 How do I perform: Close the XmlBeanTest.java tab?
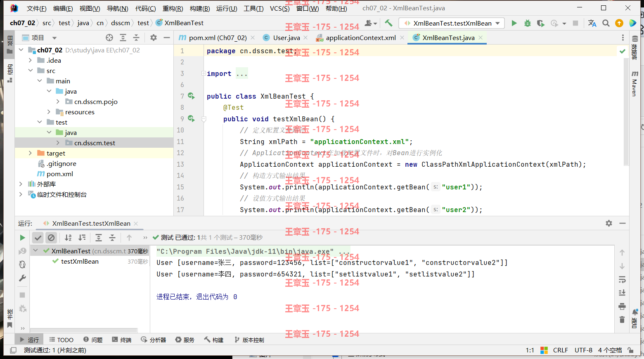point(481,38)
